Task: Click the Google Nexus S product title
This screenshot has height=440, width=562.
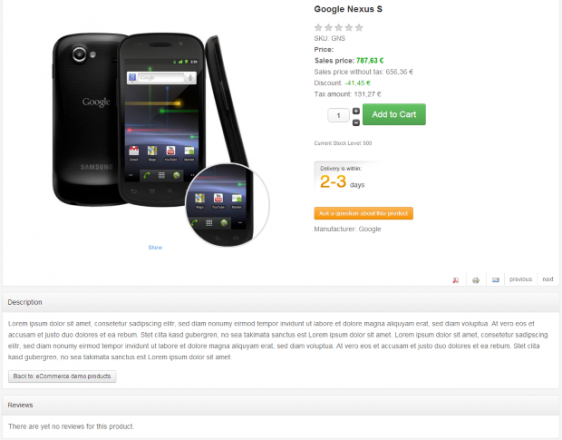Action: [348, 9]
